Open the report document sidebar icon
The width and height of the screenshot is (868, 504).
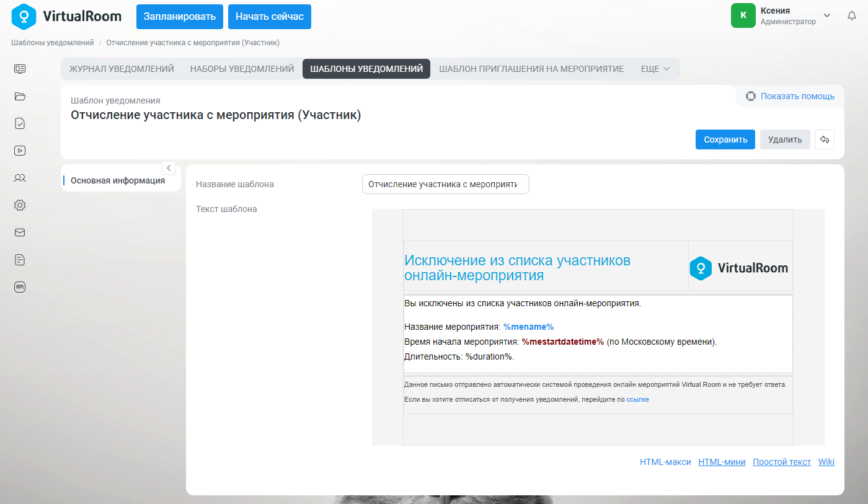[x=20, y=260]
